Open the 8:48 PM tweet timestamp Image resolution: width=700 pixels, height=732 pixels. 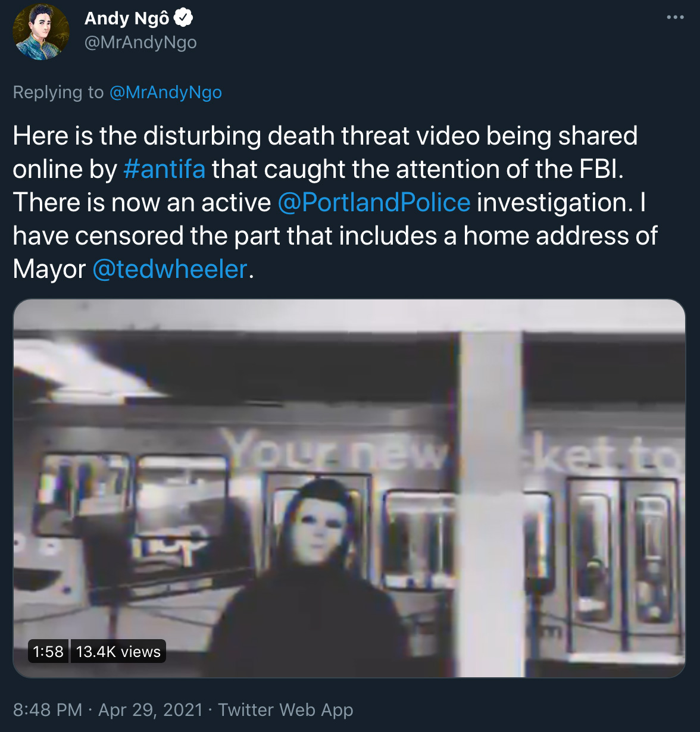click(48, 710)
